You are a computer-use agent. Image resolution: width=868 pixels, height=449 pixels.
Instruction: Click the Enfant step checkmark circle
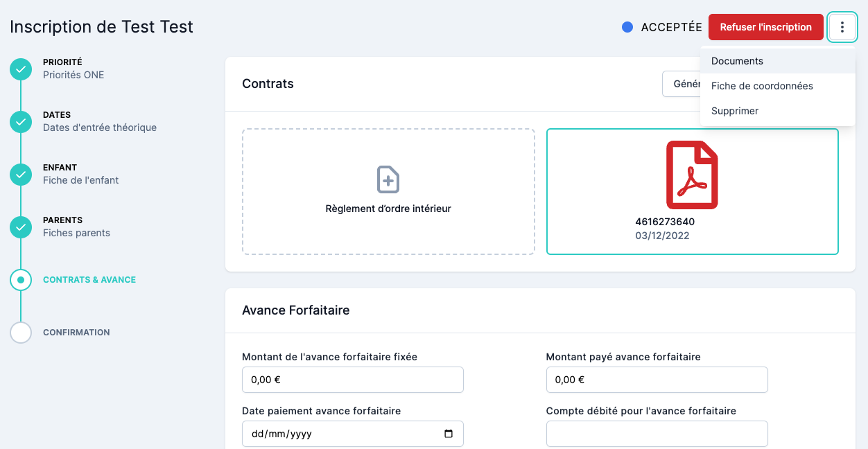pos(21,175)
